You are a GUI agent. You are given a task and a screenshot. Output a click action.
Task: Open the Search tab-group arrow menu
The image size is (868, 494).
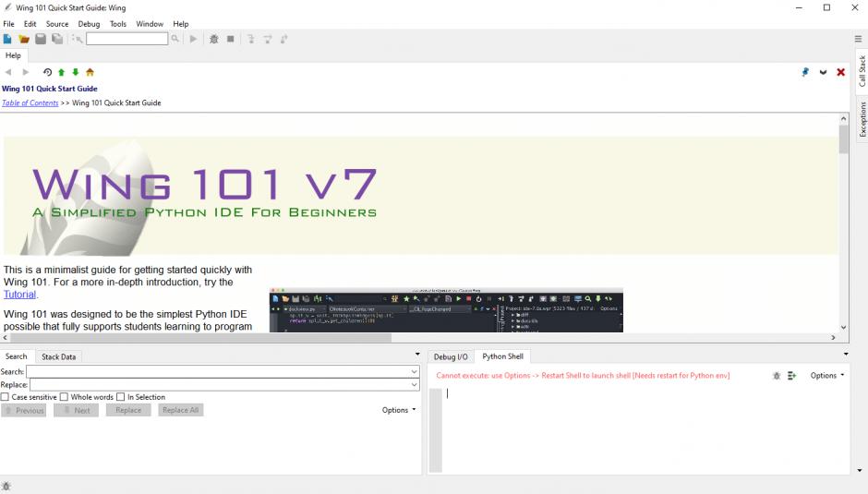(x=417, y=355)
